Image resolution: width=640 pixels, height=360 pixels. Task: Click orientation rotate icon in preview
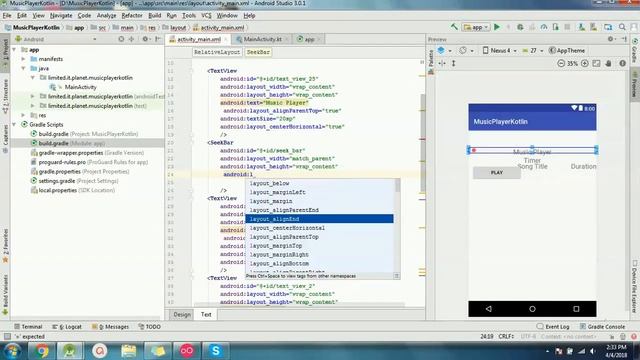point(462,51)
